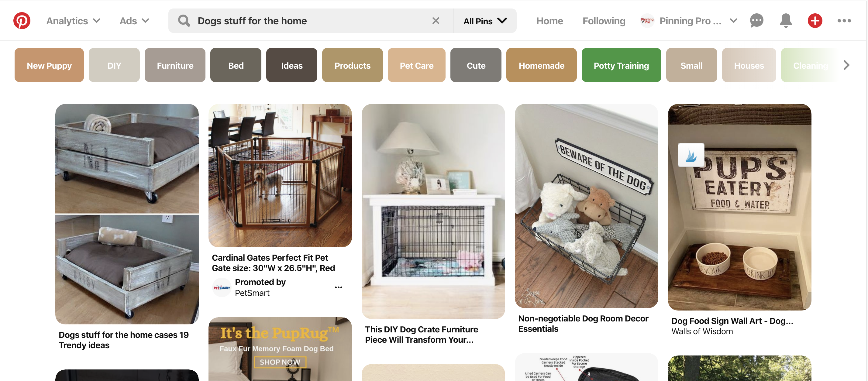Open the messages speech bubble icon
Viewport: 868px width, 381px height.
tap(756, 21)
